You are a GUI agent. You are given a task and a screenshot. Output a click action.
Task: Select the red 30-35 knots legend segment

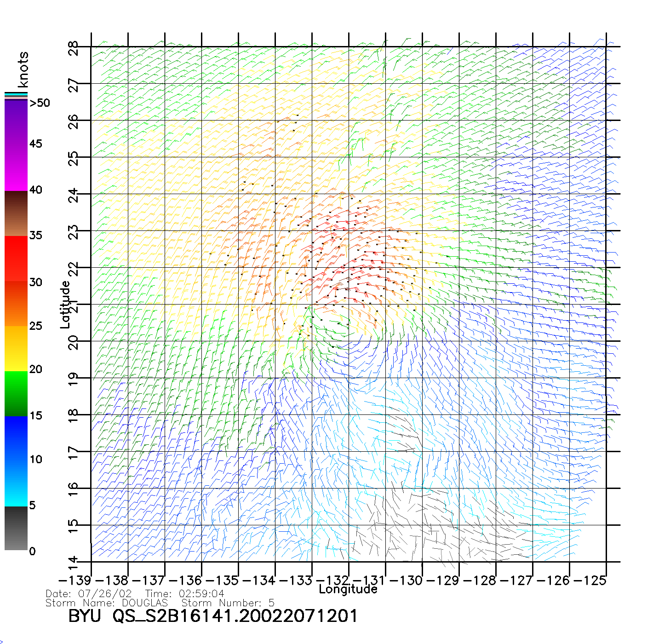[16, 258]
